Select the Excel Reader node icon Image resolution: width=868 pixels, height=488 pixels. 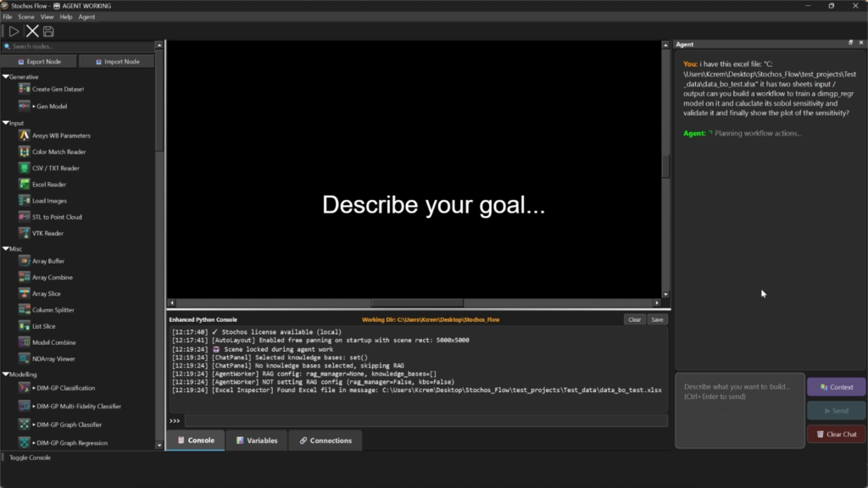[x=25, y=184]
